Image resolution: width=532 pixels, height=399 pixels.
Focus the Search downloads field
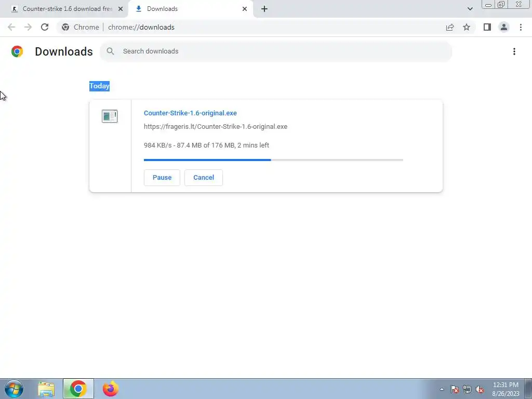point(275,51)
